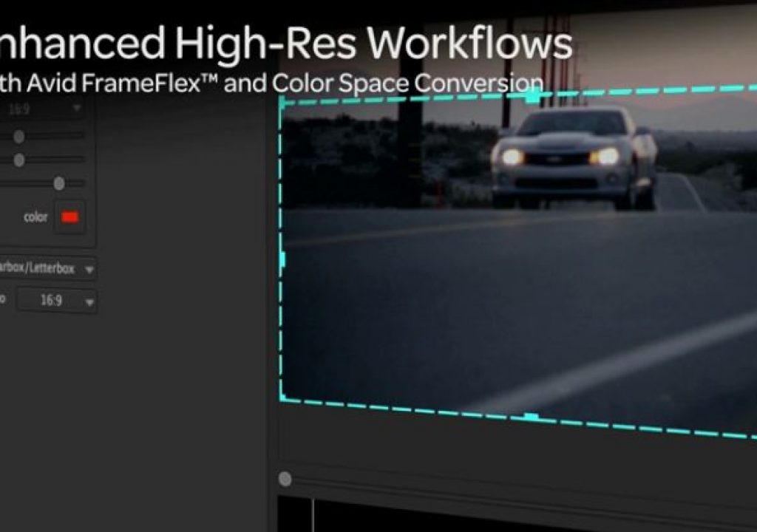Screen dimensions: 757x532
Task: Click the second slider handle, below the first slider
Action: tap(18, 160)
